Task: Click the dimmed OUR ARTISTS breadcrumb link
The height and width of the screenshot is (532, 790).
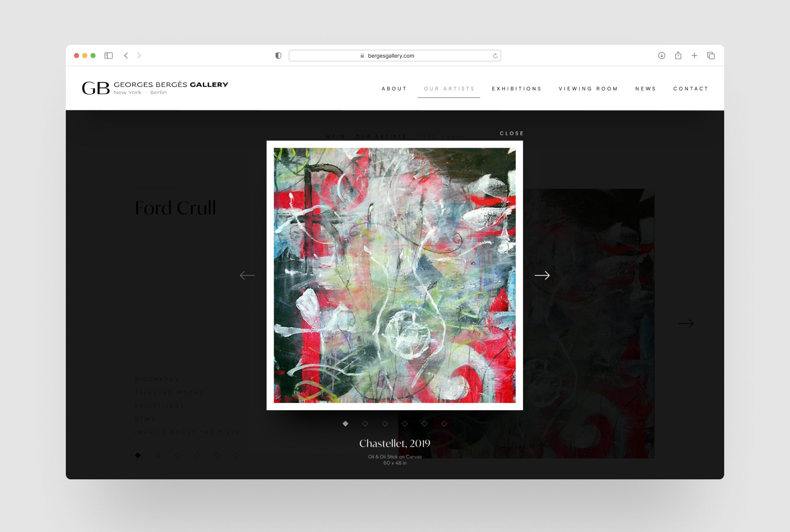Action: (x=381, y=137)
